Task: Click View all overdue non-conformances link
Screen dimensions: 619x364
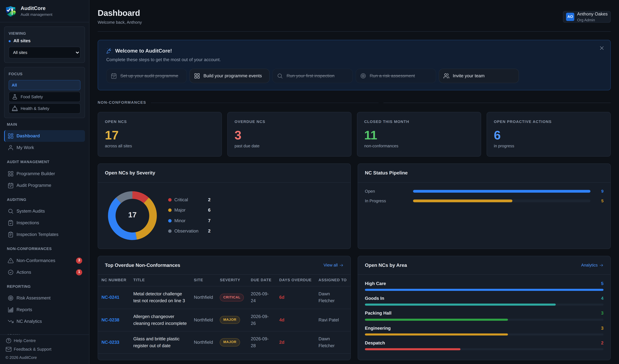Action: 333,265
